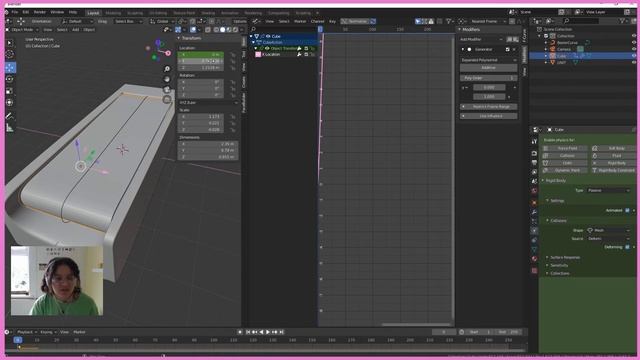Jump to first frame in timeline
Image resolution: width=640 pixels, height=360 pixels.
pyautogui.click(x=247, y=332)
